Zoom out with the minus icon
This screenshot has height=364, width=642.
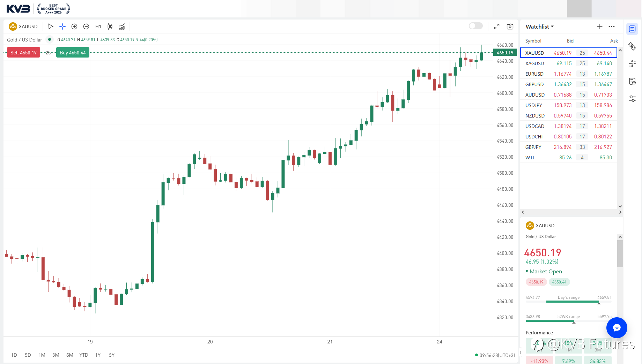coord(86,26)
